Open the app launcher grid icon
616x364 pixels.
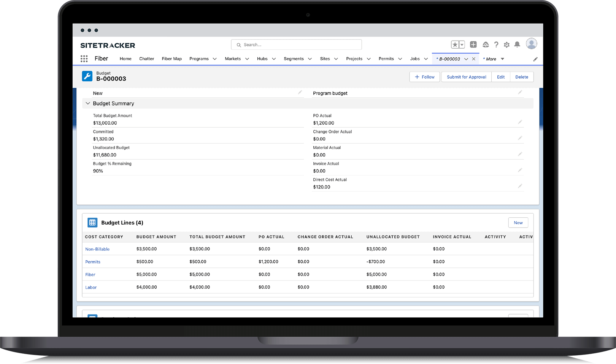pyautogui.click(x=84, y=59)
